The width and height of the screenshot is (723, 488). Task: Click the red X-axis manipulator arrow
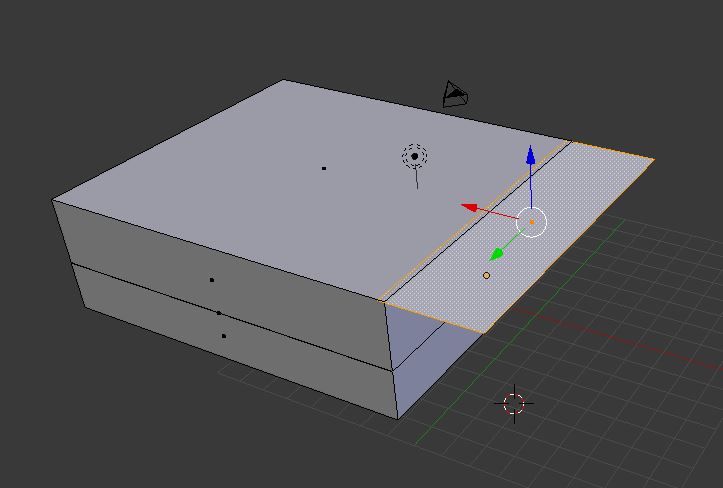(469, 207)
